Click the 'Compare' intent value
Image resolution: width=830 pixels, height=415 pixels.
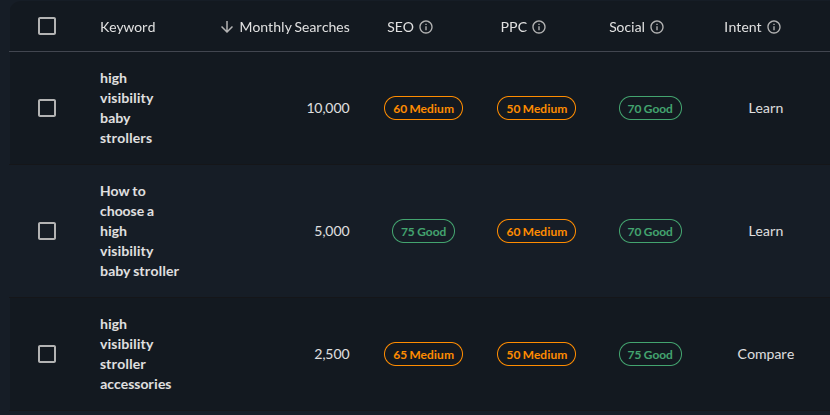(766, 354)
